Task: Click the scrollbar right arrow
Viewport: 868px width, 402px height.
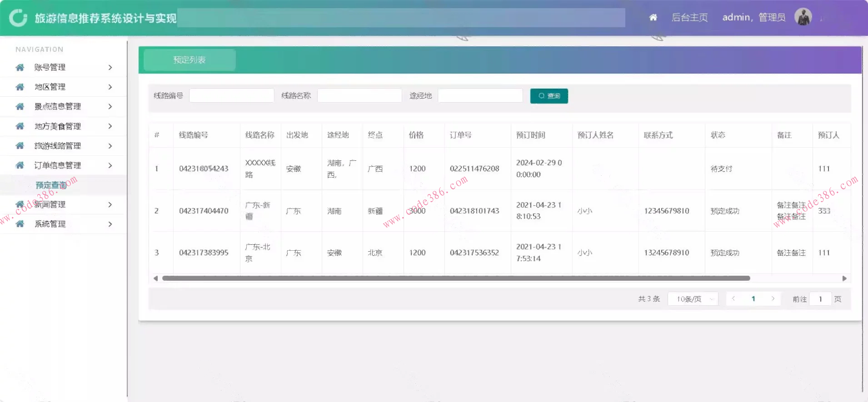Action: click(844, 278)
